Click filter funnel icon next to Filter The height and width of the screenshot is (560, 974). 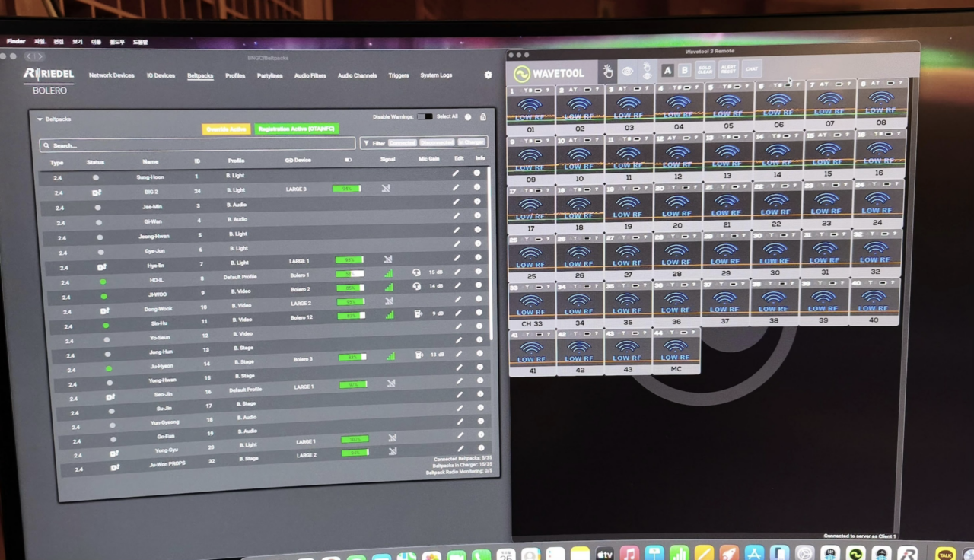click(x=366, y=143)
